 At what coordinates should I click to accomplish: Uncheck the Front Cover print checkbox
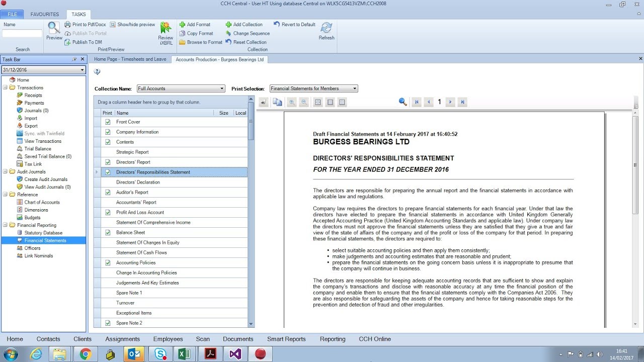[108, 122]
